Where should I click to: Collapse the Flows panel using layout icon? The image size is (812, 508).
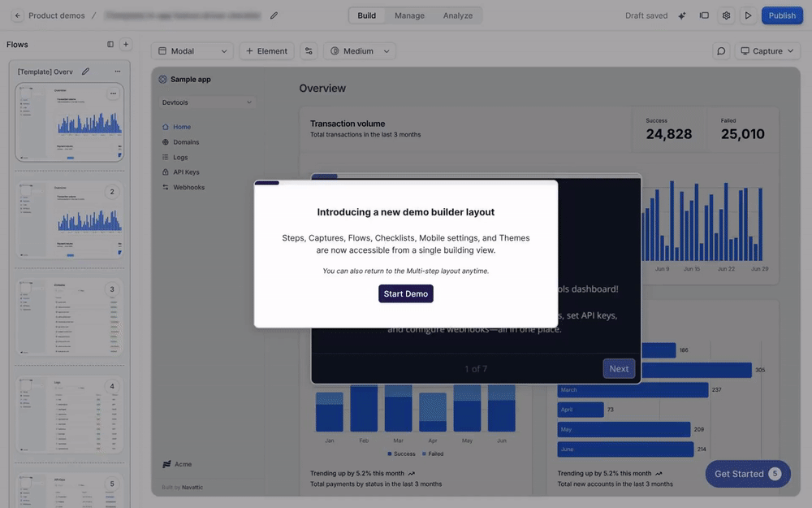coord(110,45)
